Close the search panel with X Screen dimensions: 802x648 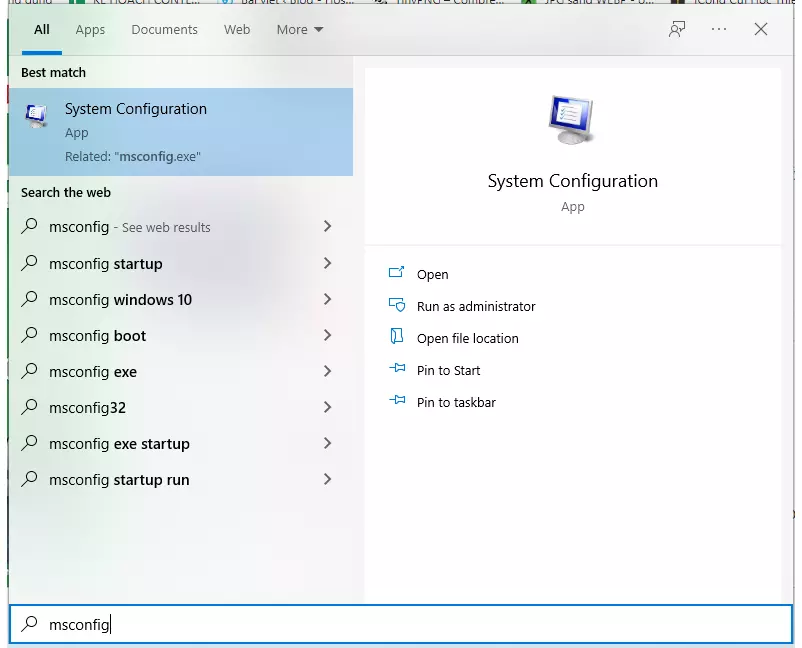point(761,29)
